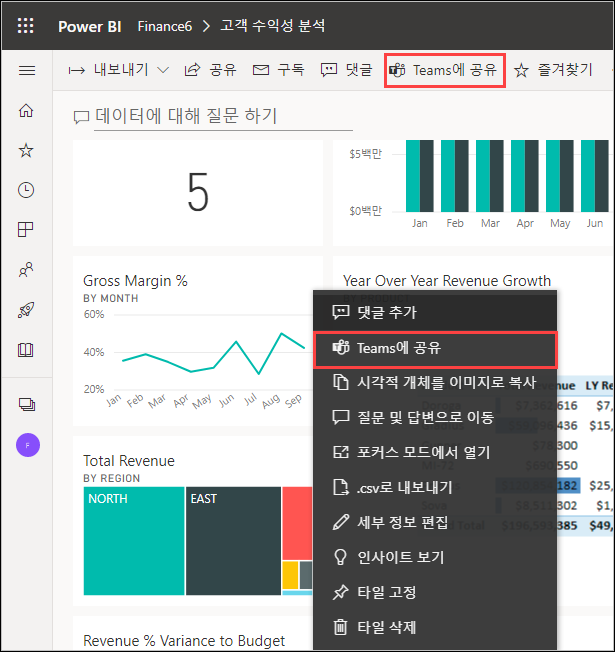The height and width of the screenshot is (652, 615).
Task: Choose 질문 및 답변으로 이동
Action: [435, 417]
